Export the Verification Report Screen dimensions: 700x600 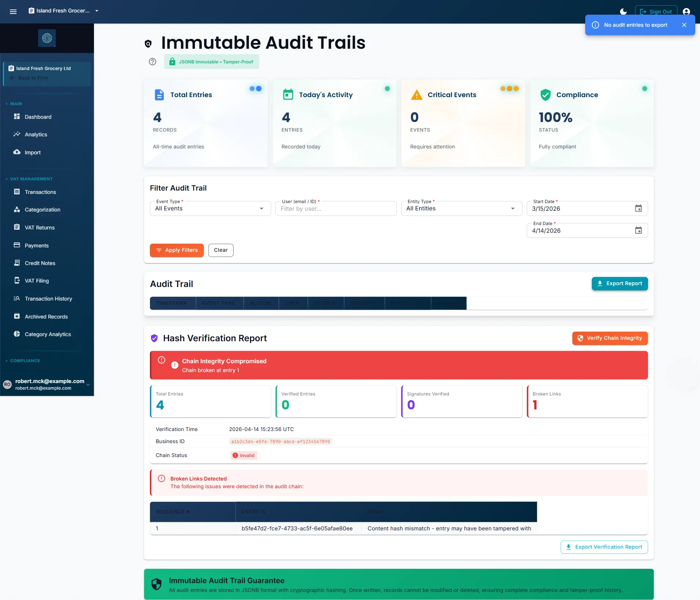coord(604,547)
